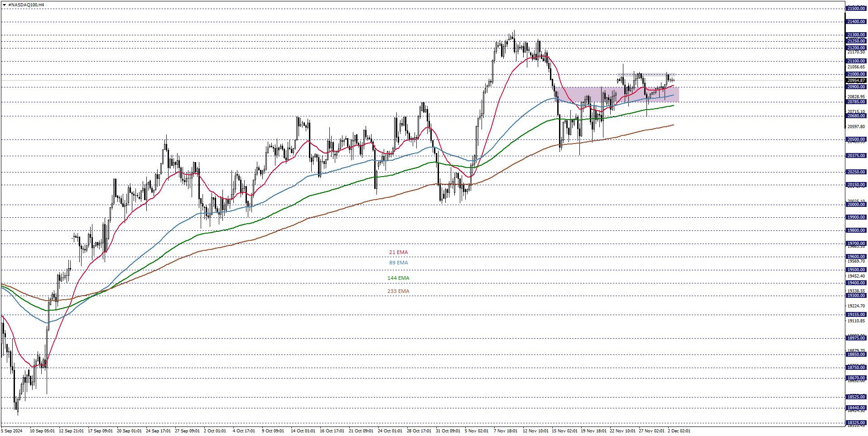This screenshot has height=436, width=868.
Task: Click the 5 Sep 2024 date label
Action: point(12,431)
